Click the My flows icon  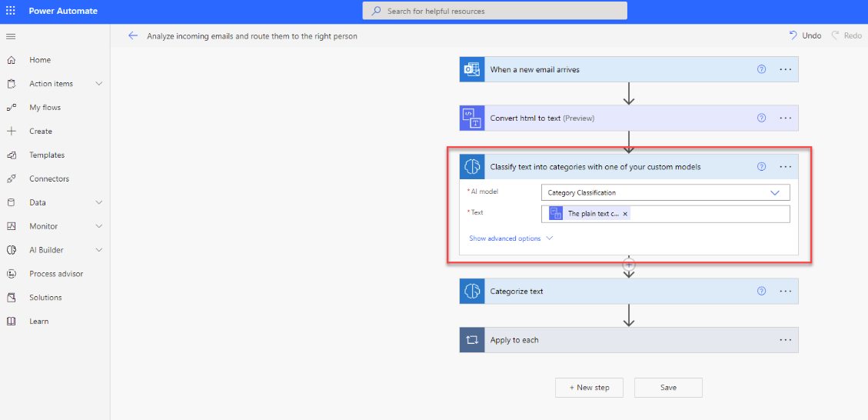(x=11, y=108)
